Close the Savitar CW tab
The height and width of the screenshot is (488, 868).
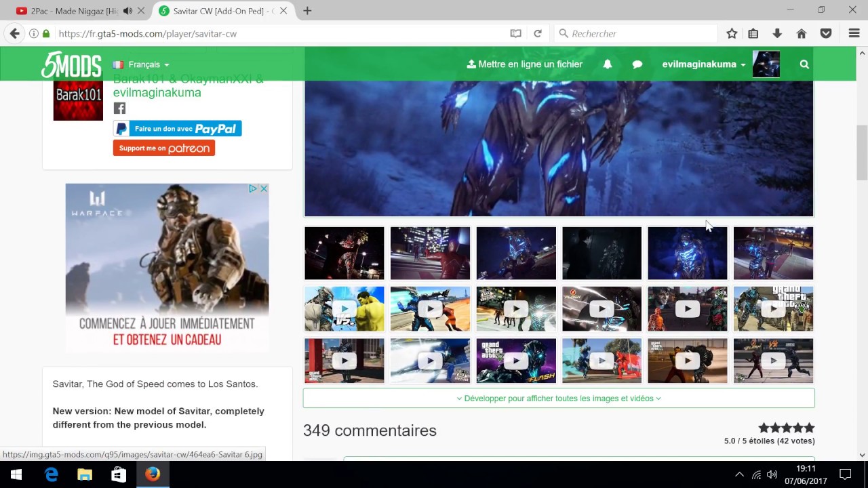pos(283,11)
